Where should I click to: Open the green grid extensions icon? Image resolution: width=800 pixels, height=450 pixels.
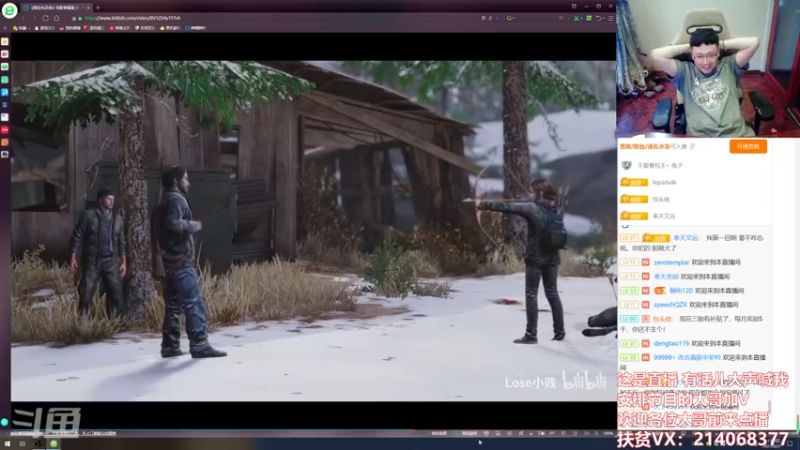coord(589,18)
